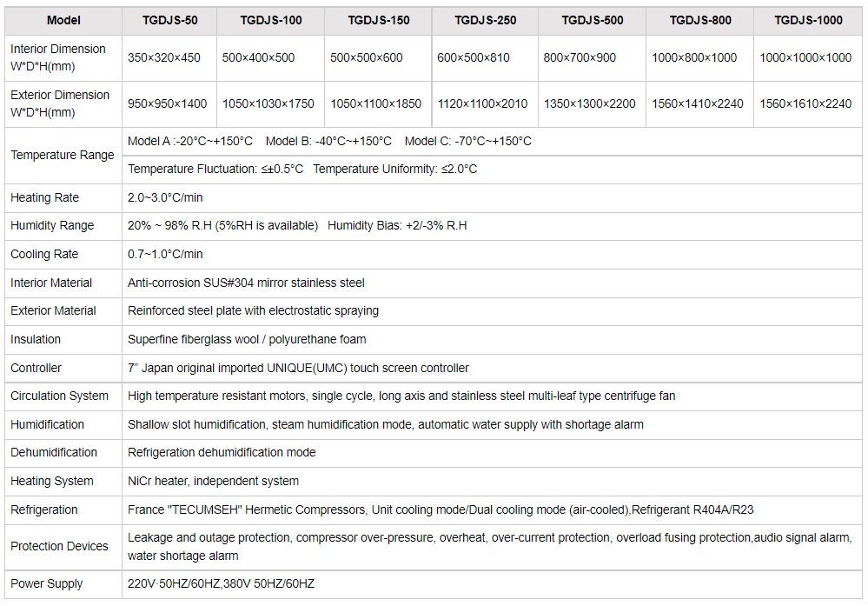Select the Power Supply voltage value text
The image size is (868, 606).
click(221, 583)
